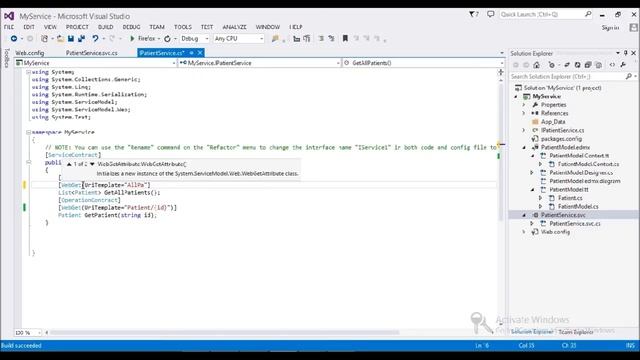This screenshot has width=640, height=360.
Task: Click the feedback speech bubble icon
Action: pos(491,14)
